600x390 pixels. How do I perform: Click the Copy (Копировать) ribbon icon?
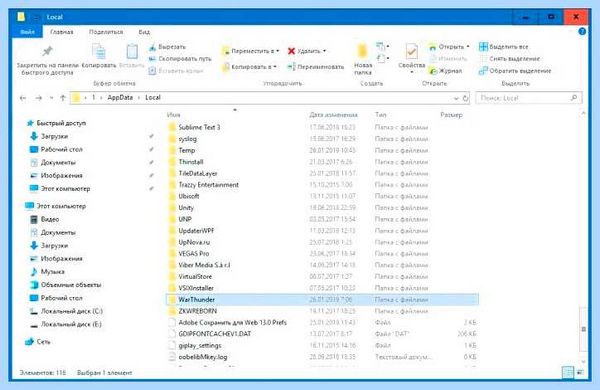[99, 52]
